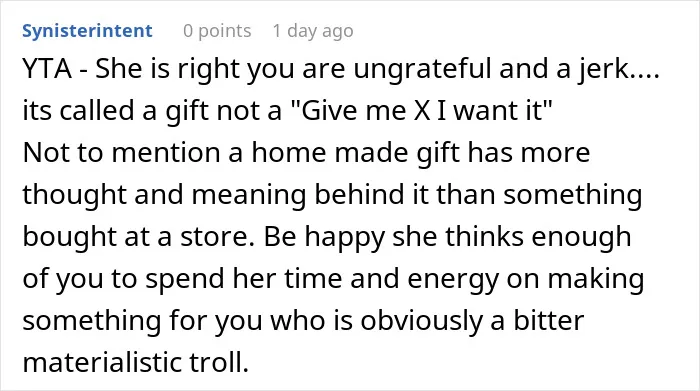Click the words "thought and meaning"
The image size is (700, 391).
(x=164, y=195)
